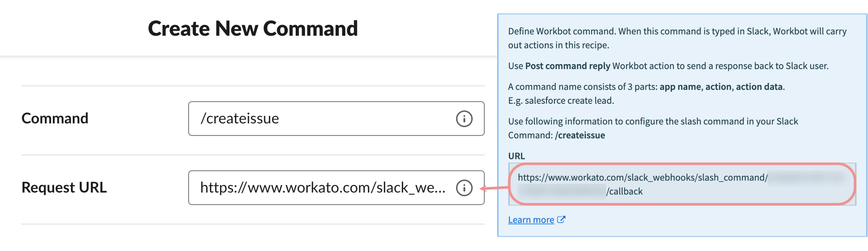Click the bold URL label in the tooltip

(x=516, y=156)
